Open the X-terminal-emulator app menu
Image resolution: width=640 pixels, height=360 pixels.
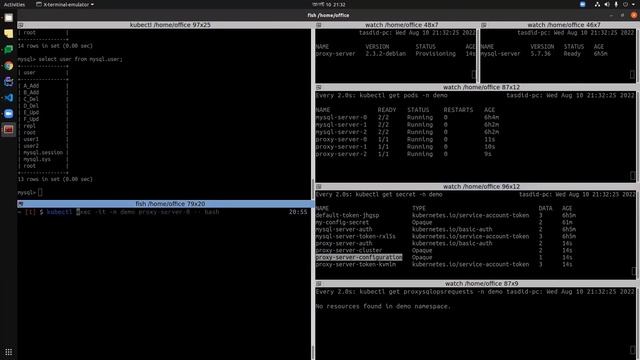65,4
